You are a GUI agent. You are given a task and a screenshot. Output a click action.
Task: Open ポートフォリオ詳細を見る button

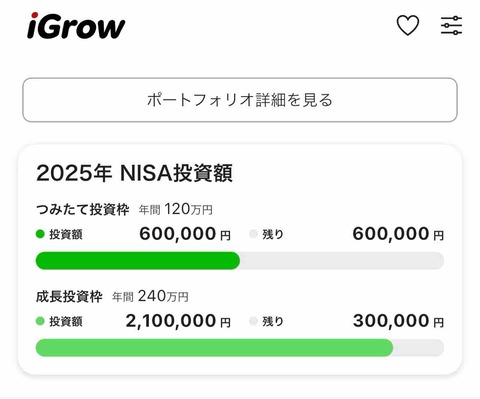tap(240, 100)
